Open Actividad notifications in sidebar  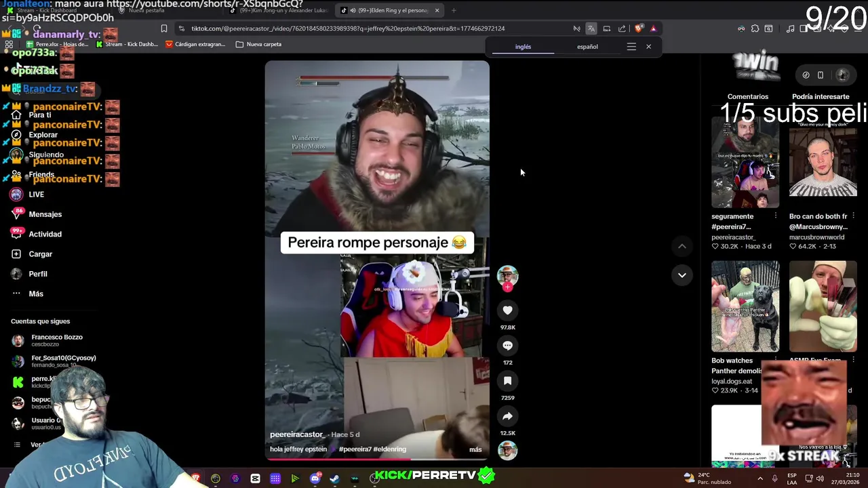point(37,234)
